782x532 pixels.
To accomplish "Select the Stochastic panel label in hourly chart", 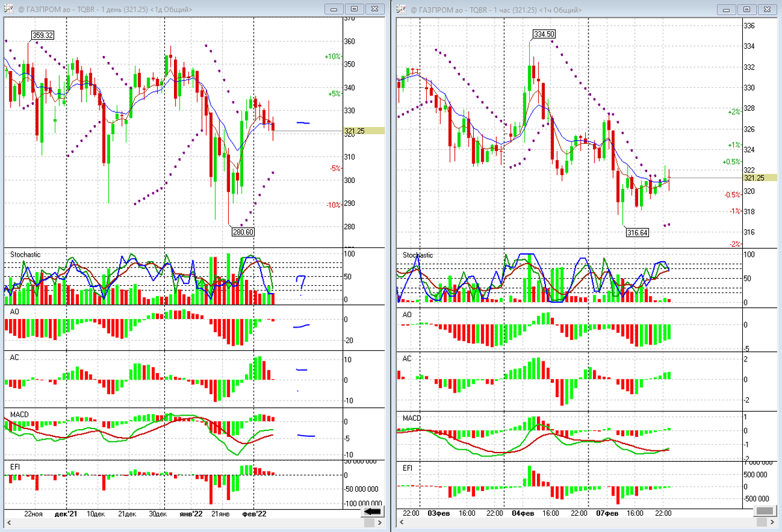I will pos(418,255).
